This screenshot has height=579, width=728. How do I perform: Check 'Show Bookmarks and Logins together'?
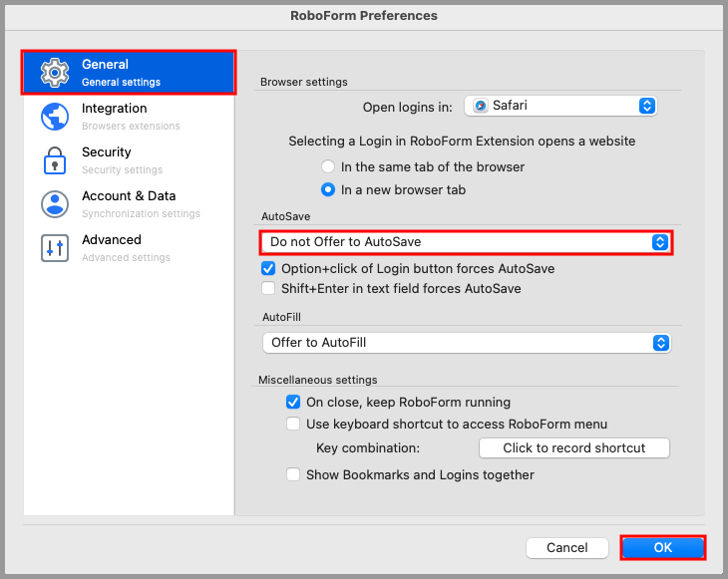(293, 474)
